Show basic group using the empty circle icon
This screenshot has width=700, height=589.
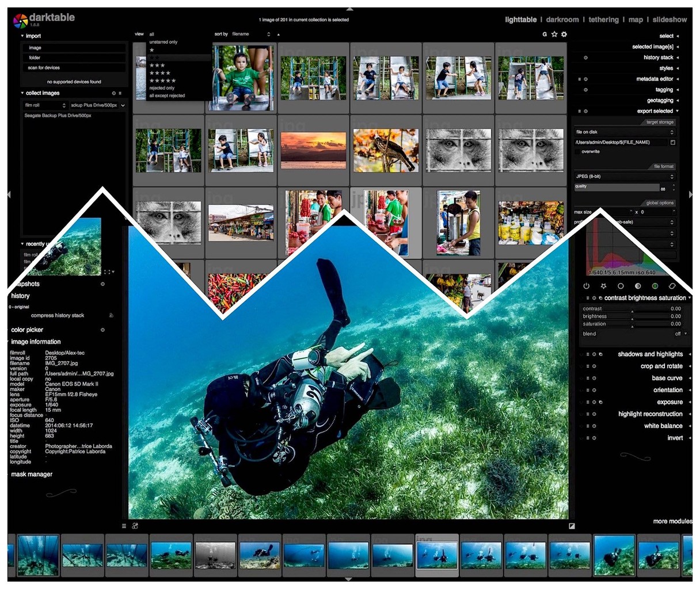[x=621, y=286]
